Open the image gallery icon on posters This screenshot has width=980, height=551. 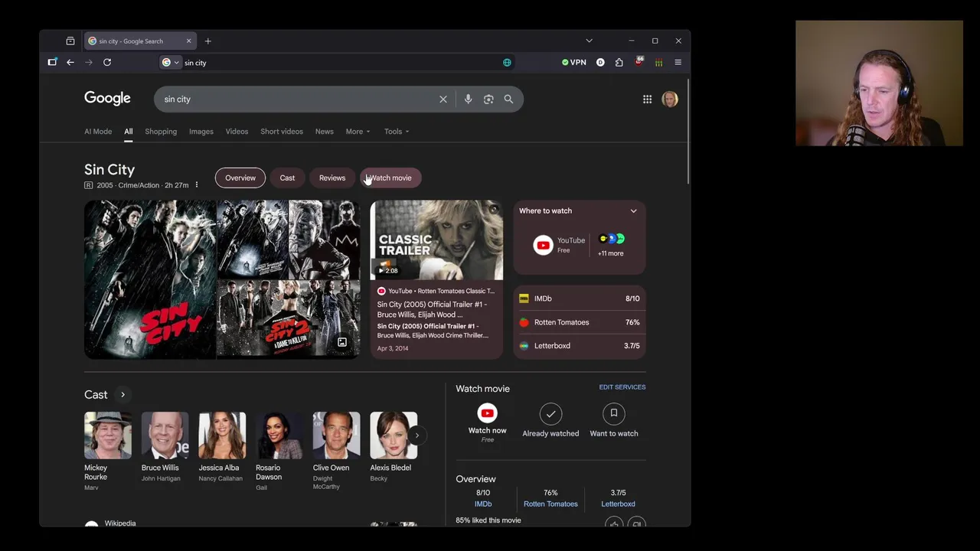pos(342,342)
